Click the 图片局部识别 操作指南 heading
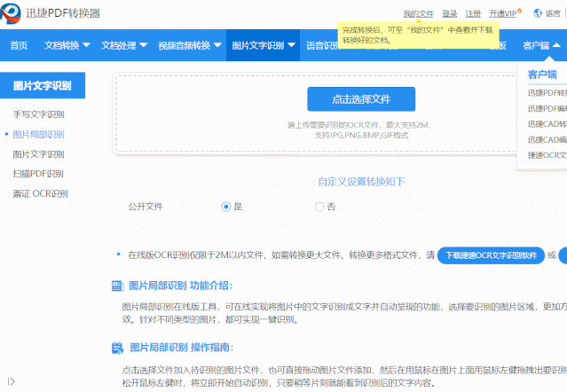The image size is (567, 392). pyautogui.click(x=182, y=348)
